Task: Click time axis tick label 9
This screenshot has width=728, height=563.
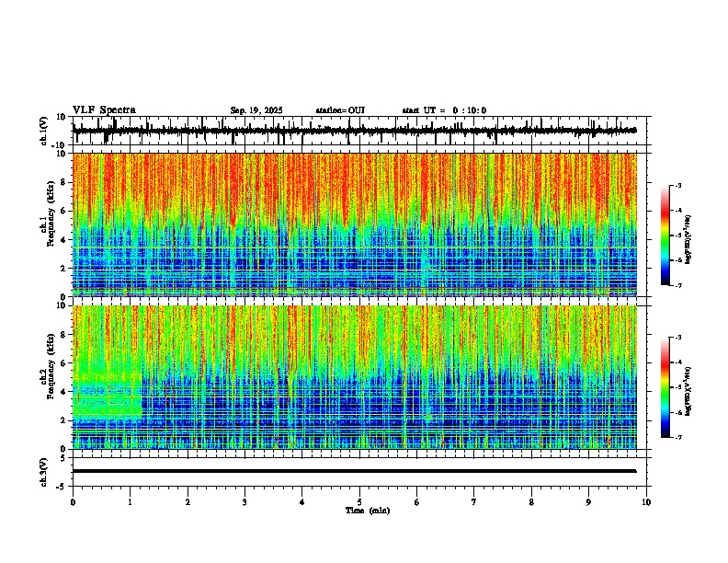Action: tap(588, 502)
